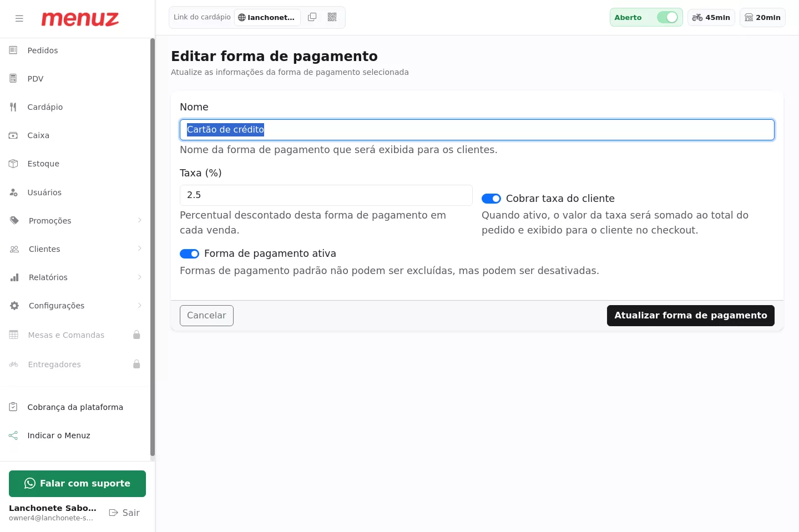Click Atualizar forma de pagamento button

(690, 316)
